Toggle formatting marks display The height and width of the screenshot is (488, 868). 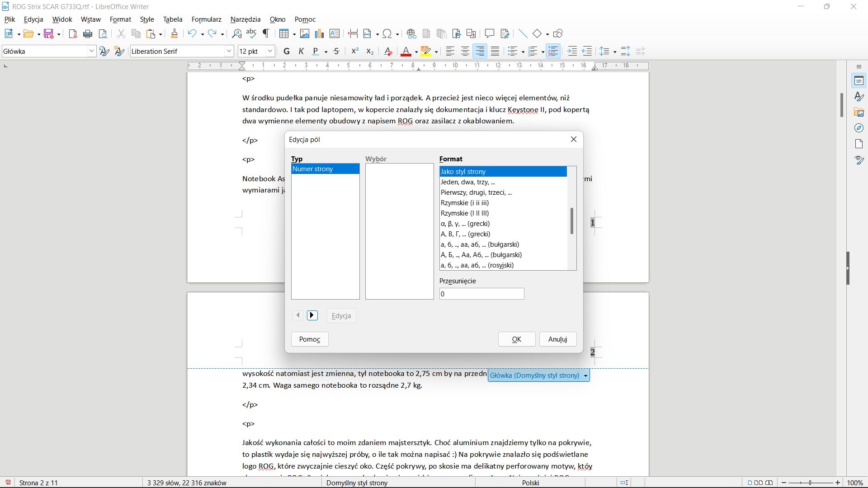coord(266,33)
